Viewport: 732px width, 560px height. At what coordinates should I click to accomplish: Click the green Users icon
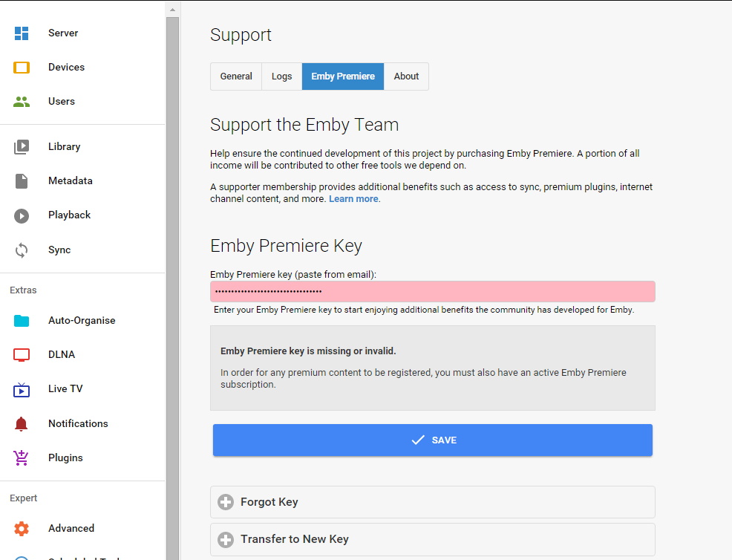[22, 102]
